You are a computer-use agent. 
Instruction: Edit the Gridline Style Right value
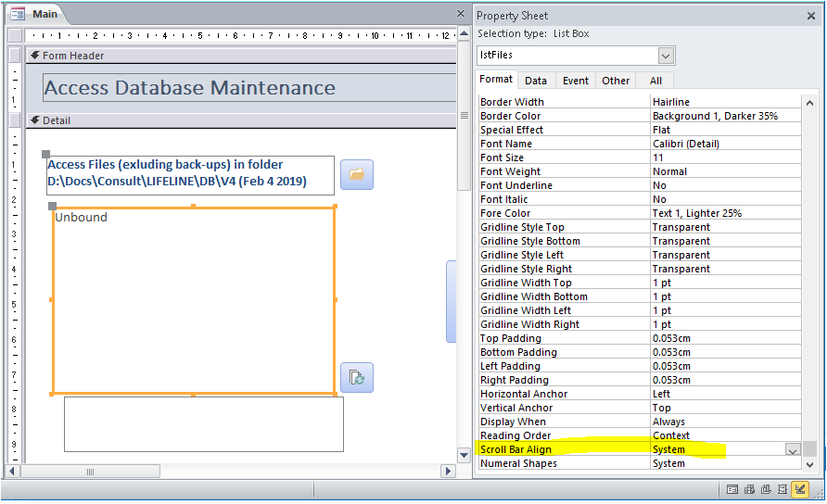(x=726, y=269)
